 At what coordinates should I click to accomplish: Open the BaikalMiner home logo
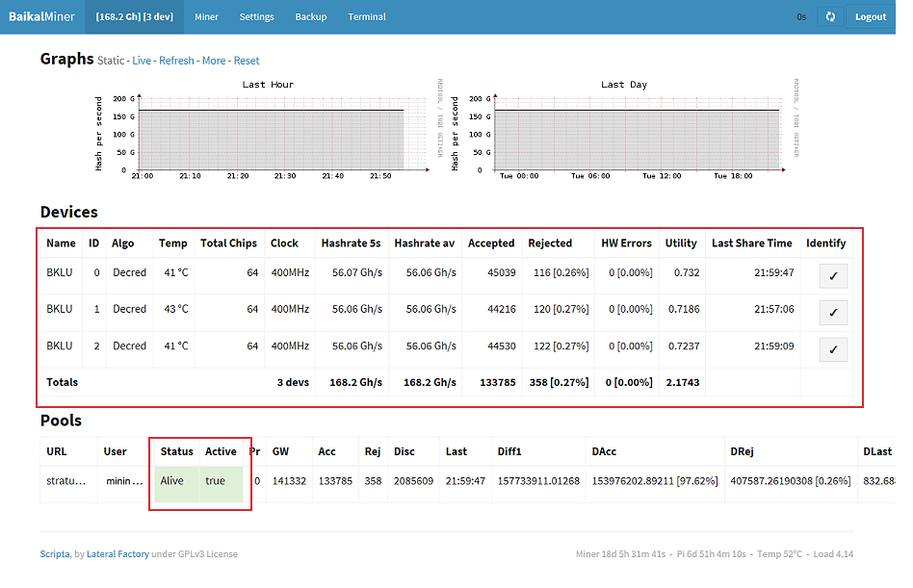tap(42, 17)
